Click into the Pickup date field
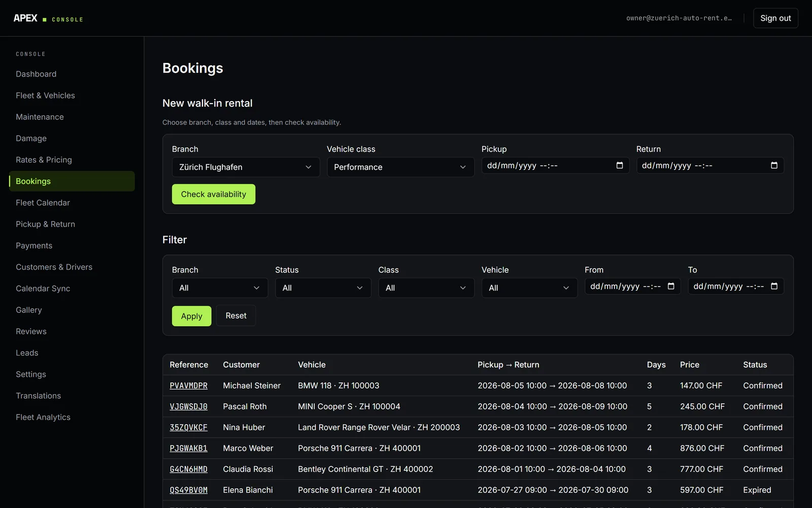The height and width of the screenshot is (508, 812). point(555,166)
